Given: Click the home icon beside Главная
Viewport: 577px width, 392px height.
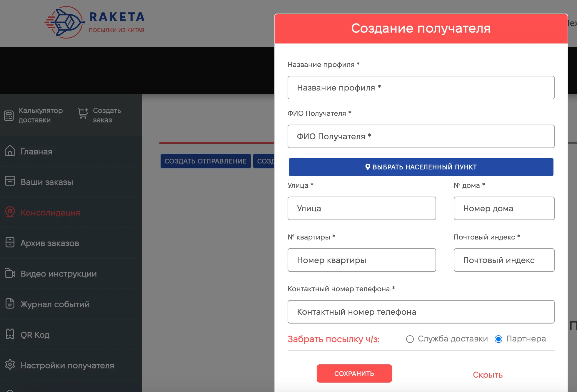Looking at the screenshot, I should coord(10,151).
